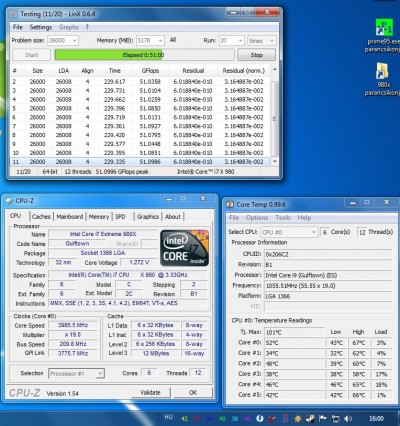Click the green elapsed-time progress bar
400x426 pixels.
tap(145, 55)
